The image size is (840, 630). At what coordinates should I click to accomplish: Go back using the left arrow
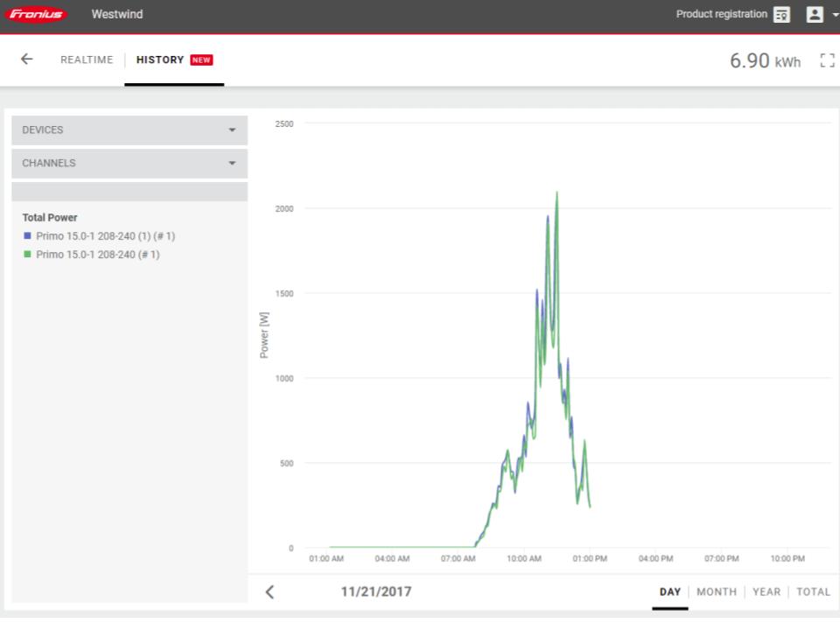(27, 59)
